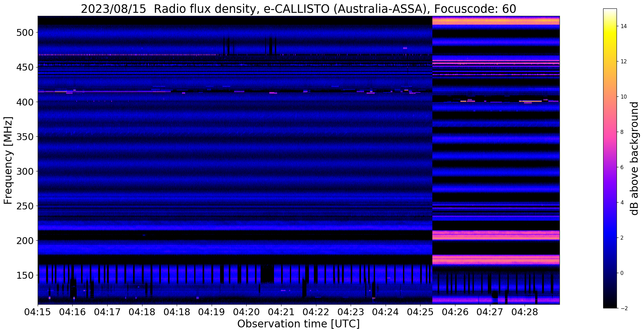The width and height of the screenshot is (644, 333).
Task: Select the x-axis tick "04:20"
Action: pyautogui.click(x=247, y=312)
